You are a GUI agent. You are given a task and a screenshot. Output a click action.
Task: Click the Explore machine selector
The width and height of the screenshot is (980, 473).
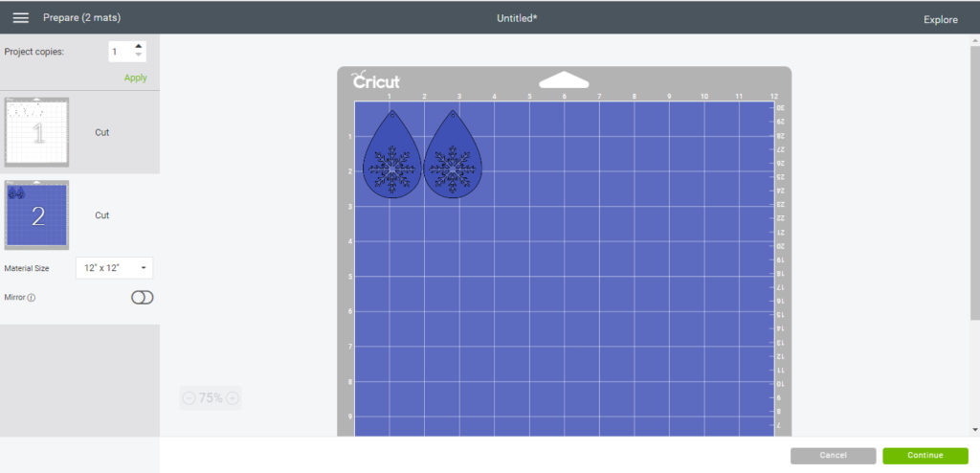tap(941, 19)
